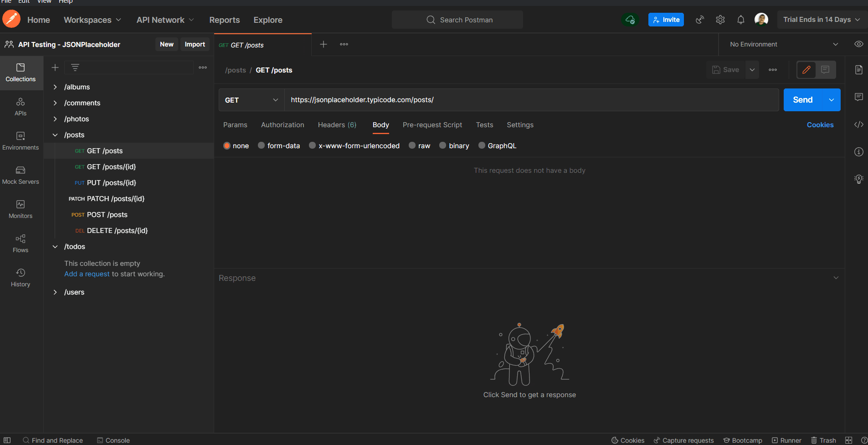Viewport: 868px width, 445px height.
Task: Switch to the Pre-request Script tab
Action: pos(432,125)
